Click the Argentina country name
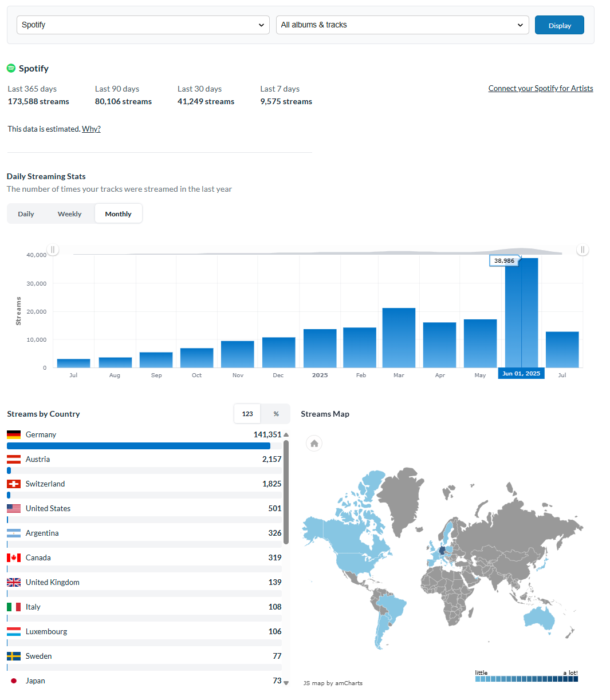This screenshot has width=610, height=700. 42,533
